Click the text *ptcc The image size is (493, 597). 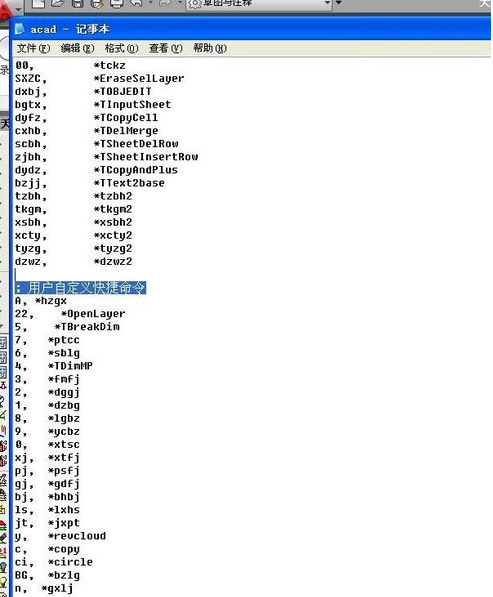[x=64, y=340]
